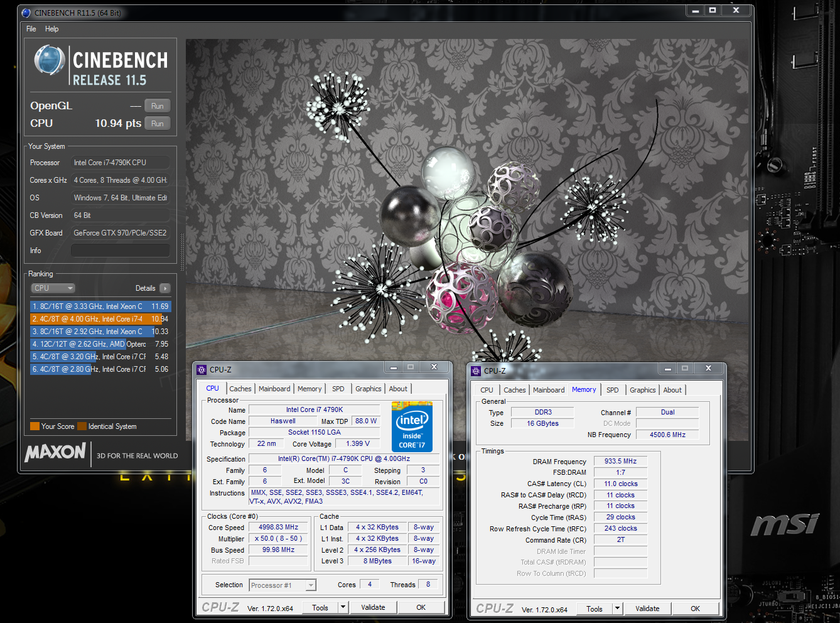
Task: Switch to SPD tab in right CPU-Z
Action: 613,390
